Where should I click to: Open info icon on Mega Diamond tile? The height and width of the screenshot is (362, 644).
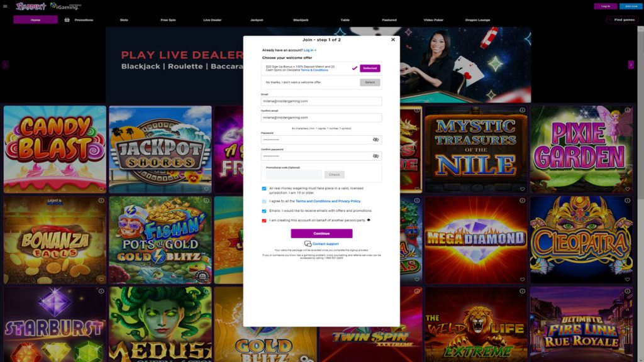pos(522,200)
